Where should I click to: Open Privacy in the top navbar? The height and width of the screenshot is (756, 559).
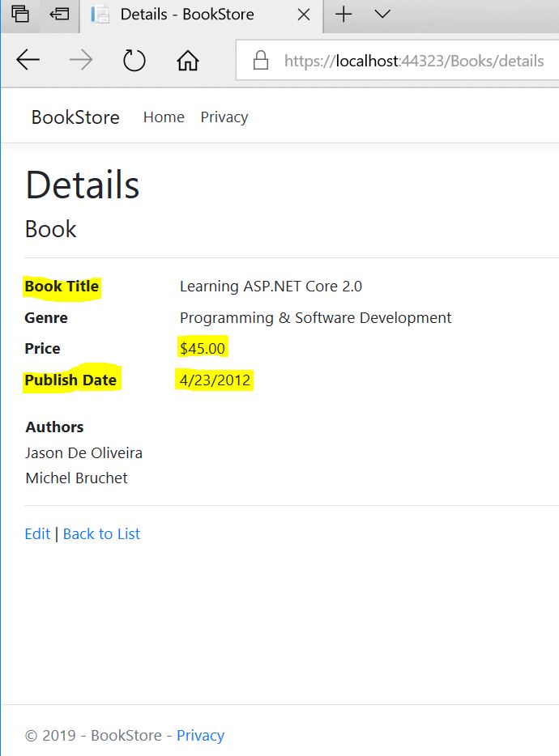pyautogui.click(x=224, y=117)
